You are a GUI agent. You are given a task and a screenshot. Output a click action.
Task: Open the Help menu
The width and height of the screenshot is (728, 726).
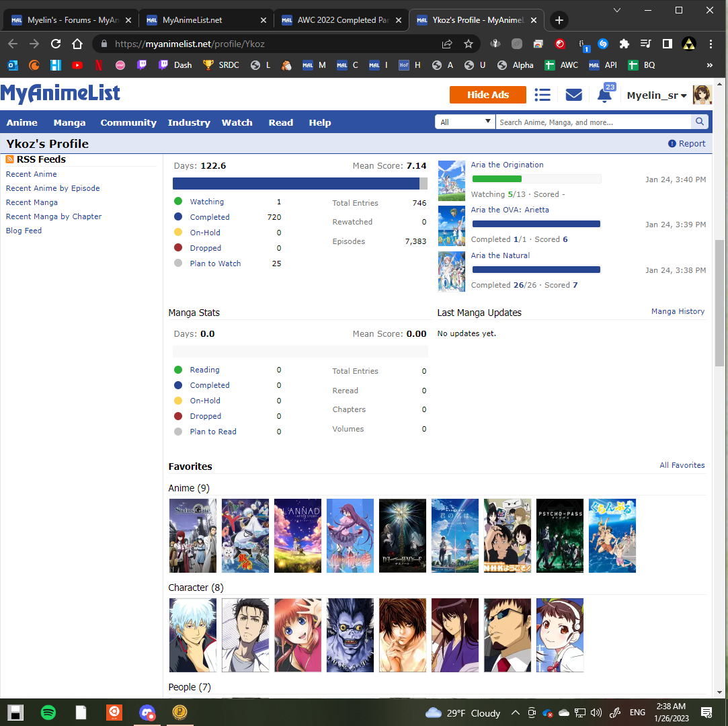point(320,122)
